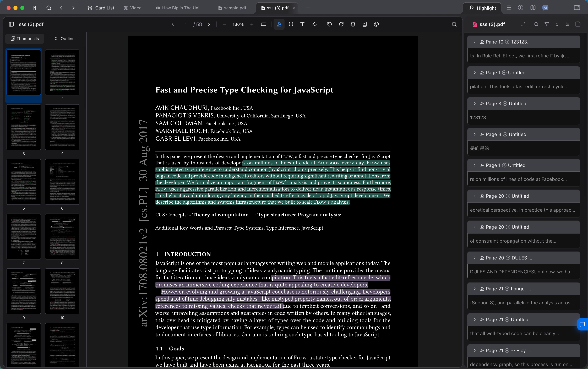Zoom in with plus button
This screenshot has width=588, height=369.
(x=252, y=24)
